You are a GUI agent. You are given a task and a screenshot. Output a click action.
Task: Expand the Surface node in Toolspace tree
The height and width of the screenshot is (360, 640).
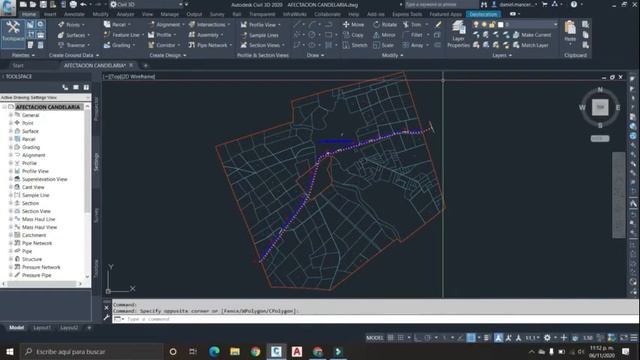(x=11, y=131)
